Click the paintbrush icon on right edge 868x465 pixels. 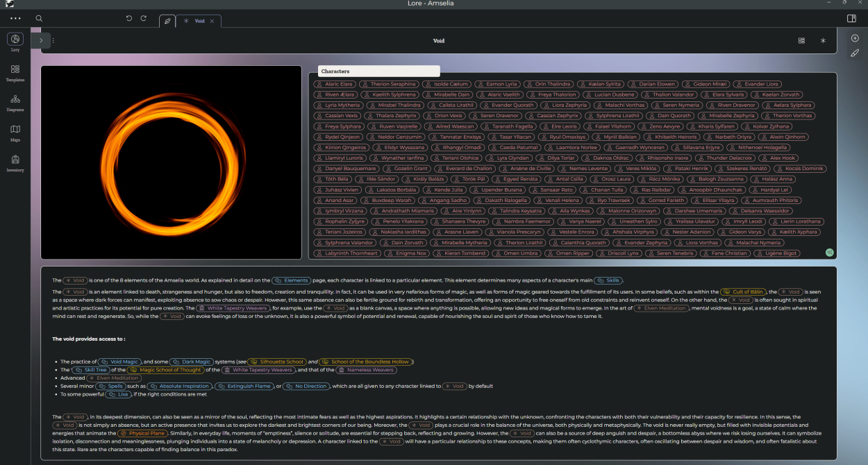click(x=855, y=53)
